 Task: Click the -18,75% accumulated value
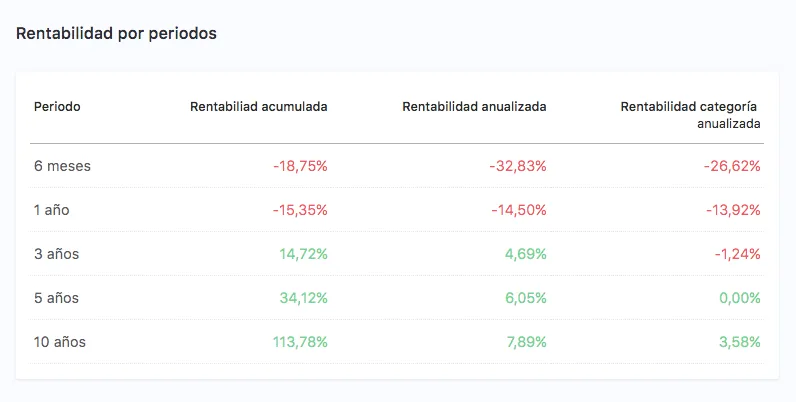tap(300, 166)
